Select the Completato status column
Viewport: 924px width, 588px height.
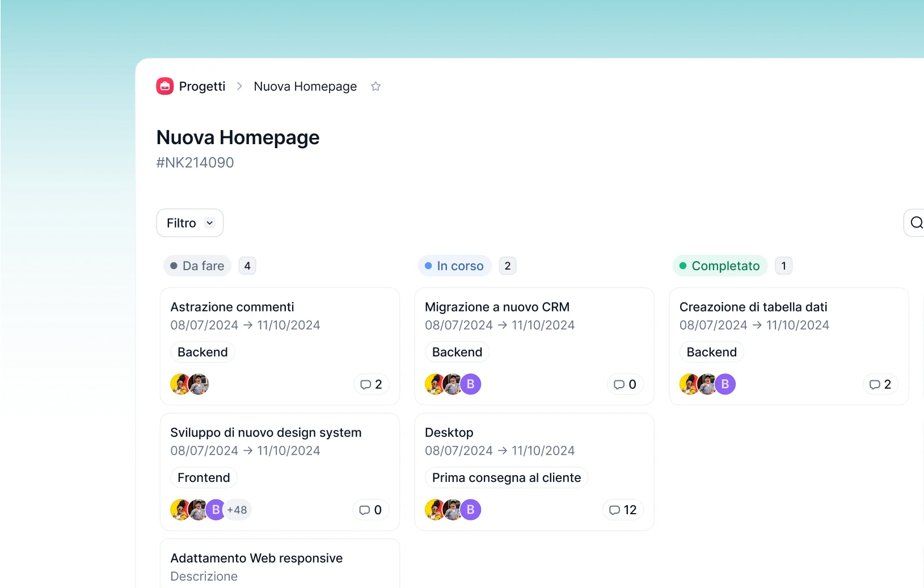coord(719,266)
